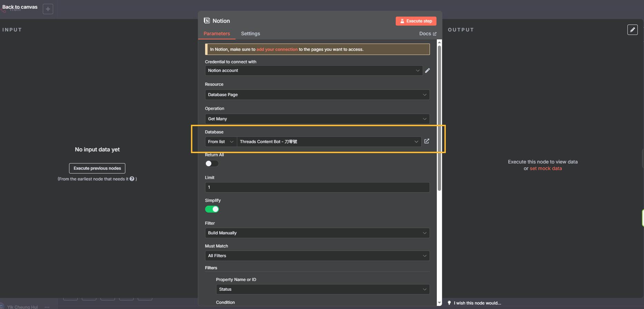The height and width of the screenshot is (309, 644).
Task: Go Back to canvas
Action: tap(20, 7)
